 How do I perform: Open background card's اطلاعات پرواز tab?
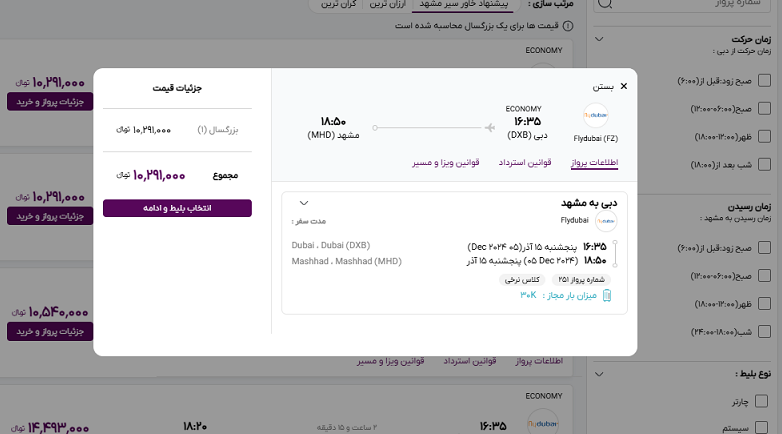pyautogui.click(x=539, y=361)
